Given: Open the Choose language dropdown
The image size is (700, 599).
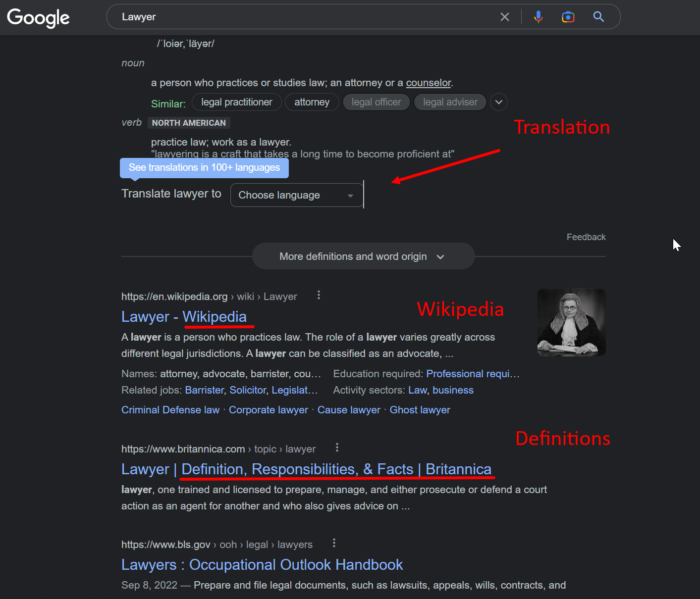Looking at the screenshot, I should click(297, 195).
